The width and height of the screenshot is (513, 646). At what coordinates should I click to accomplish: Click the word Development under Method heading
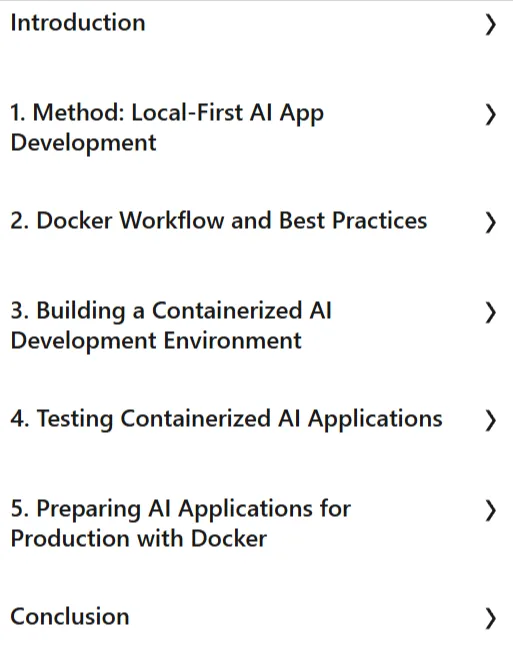(x=83, y=143)
